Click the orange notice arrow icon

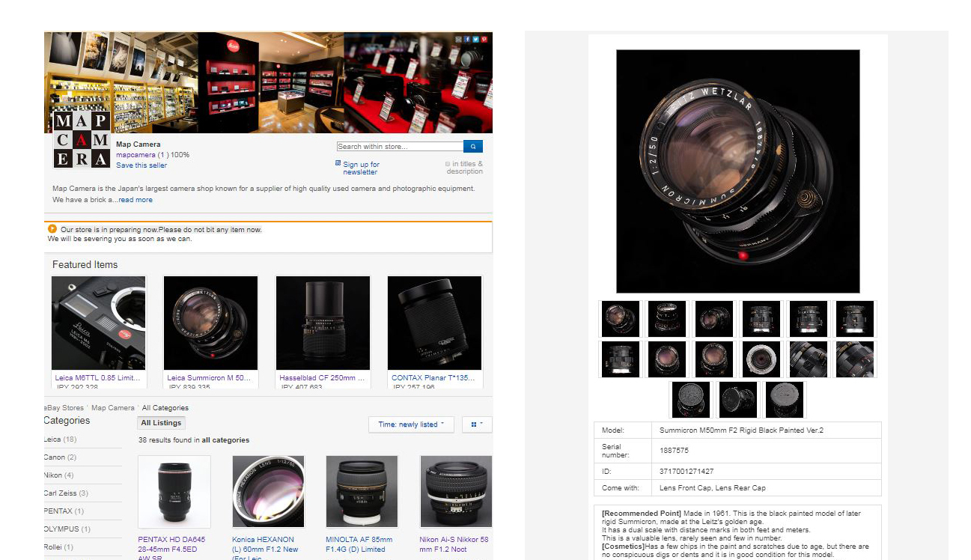(x=52, y=229)
